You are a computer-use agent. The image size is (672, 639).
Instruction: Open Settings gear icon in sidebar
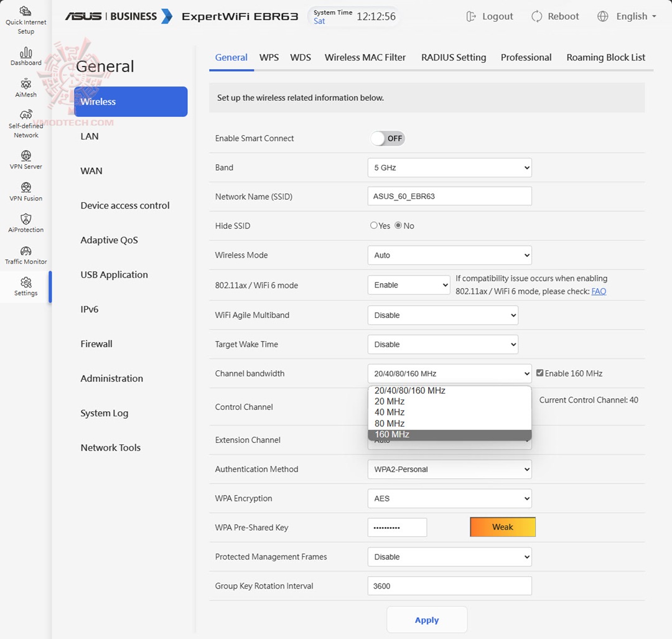[x=26, y=282]
